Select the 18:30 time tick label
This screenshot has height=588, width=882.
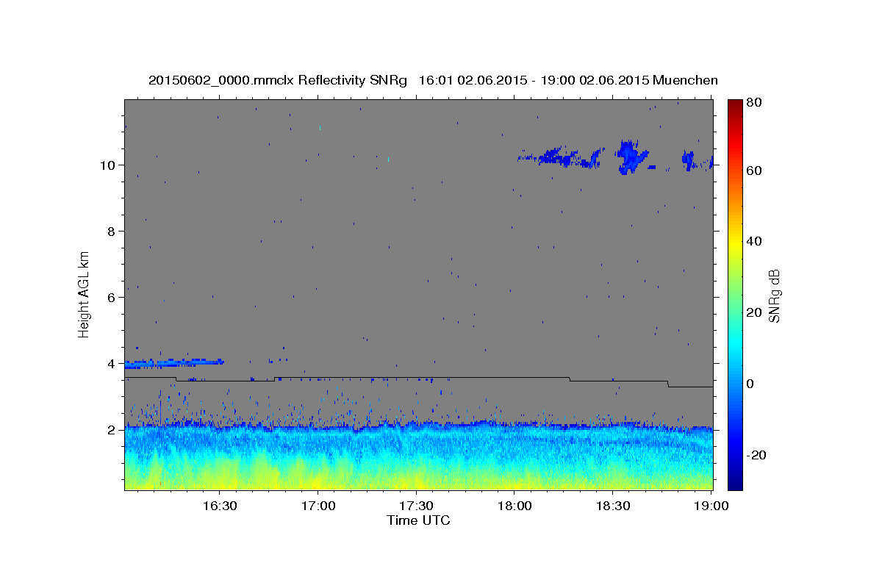(613, 506)
